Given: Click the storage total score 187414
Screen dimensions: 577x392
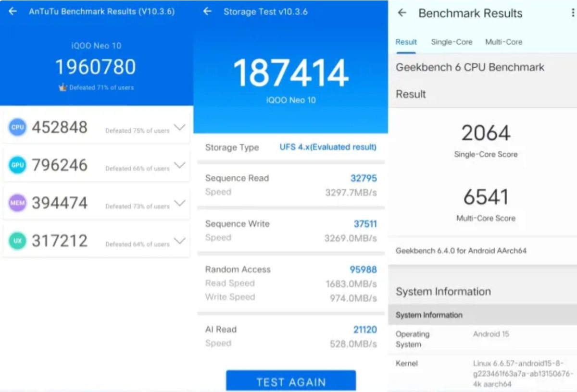Looking at the screenshot, I should click(290, 73).
